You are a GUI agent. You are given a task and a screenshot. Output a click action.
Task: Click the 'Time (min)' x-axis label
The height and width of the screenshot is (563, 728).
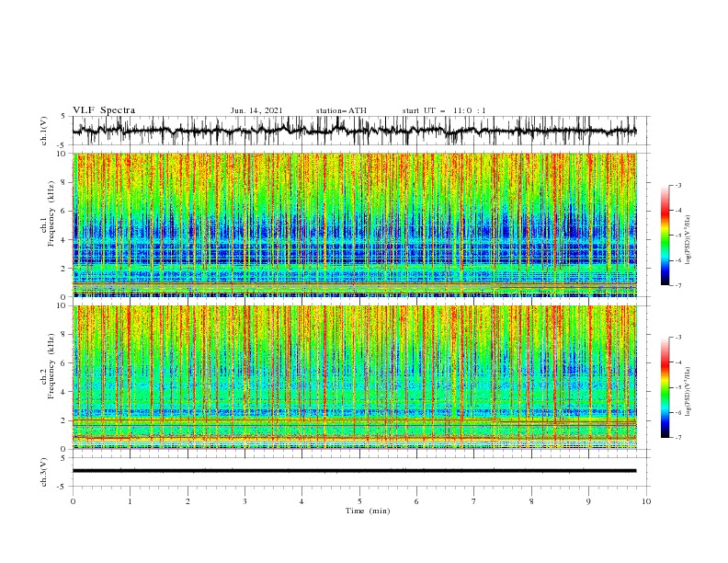coord(368,511)
